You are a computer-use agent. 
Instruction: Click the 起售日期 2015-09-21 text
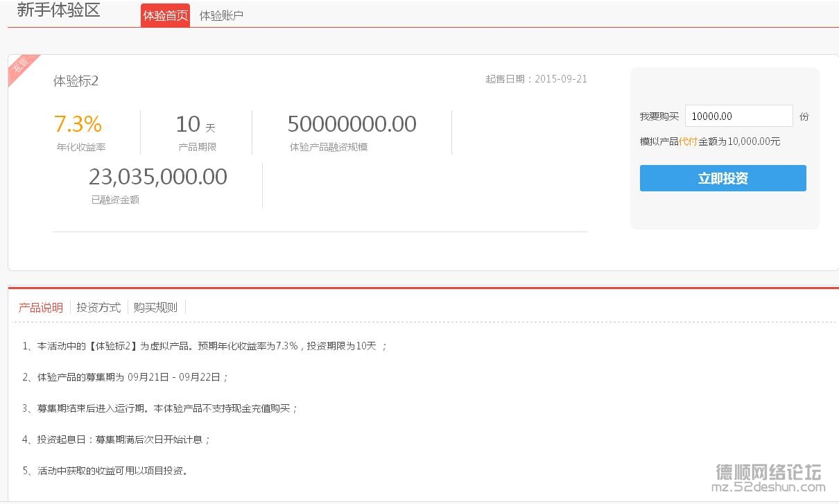coord(536,79)
